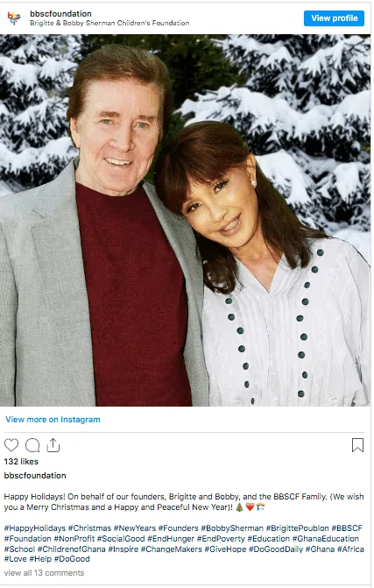Share the post with upload arrow icon
This screenshot has height=588, width=374.
click(53, 445)
